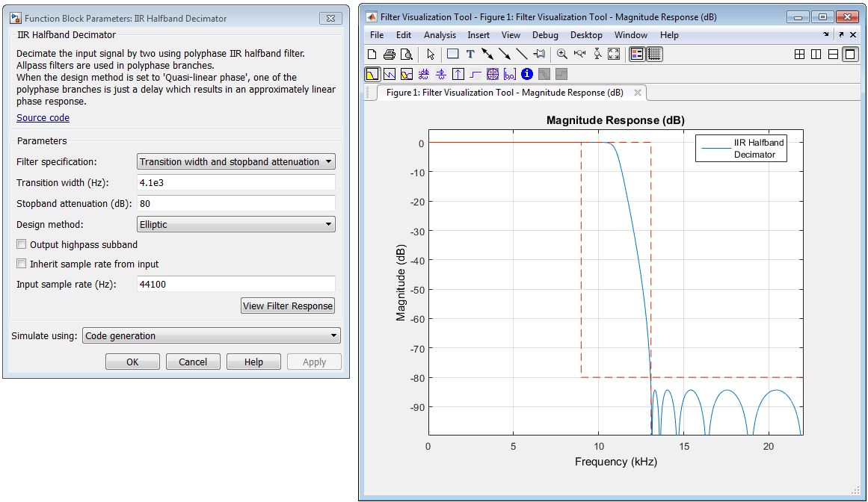Image resolution: width=868 pixels, height=502 pixels.
Task: Click the Transition width field
Action: click(x=236, y=182)
